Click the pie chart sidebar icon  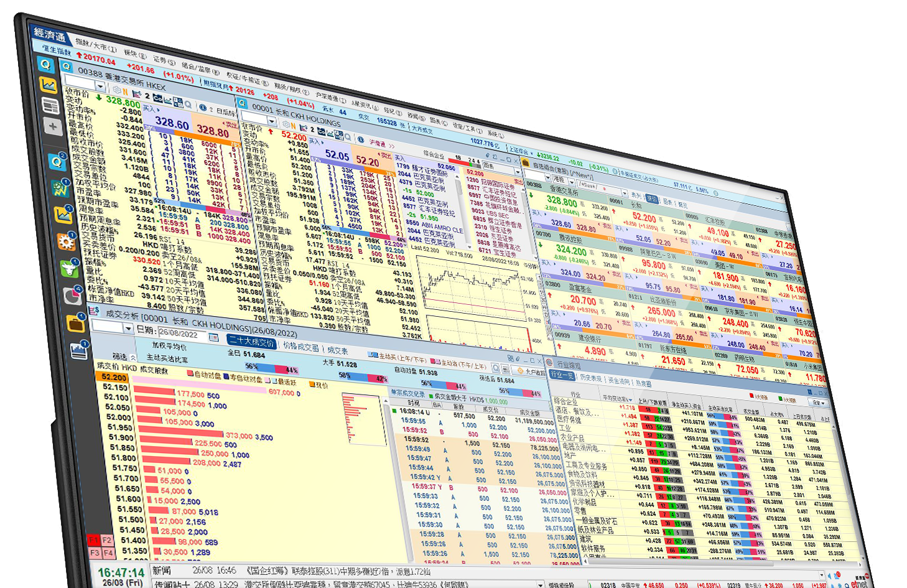(x=72, y=295)
